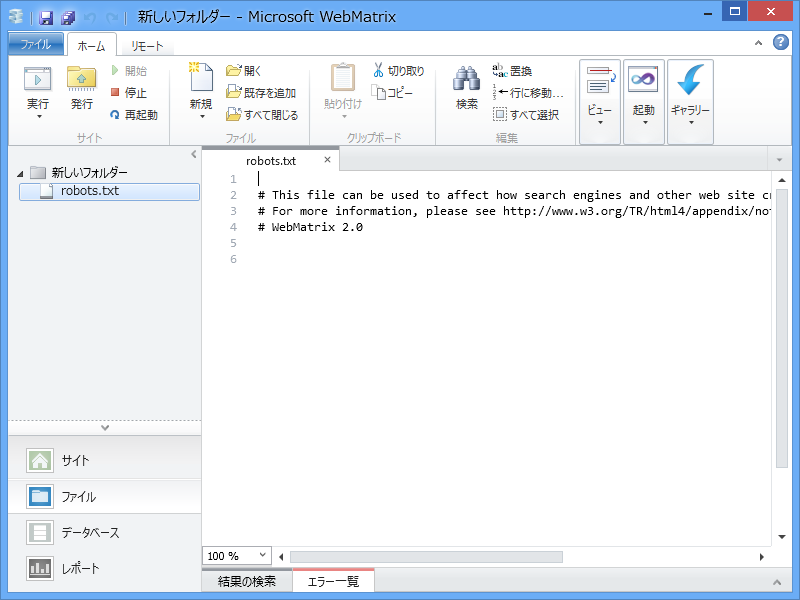Viewport: 800px width, 600px height.
Task: Click the Run (実行) site icon
Action: tap(38, 80)
